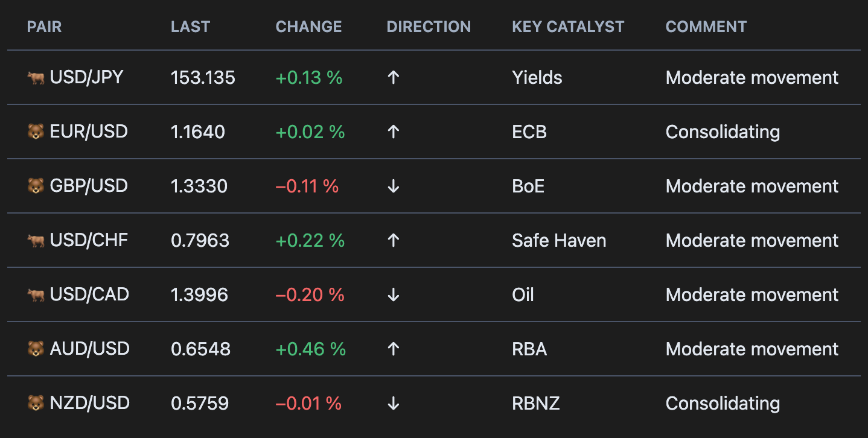Click the bear icon beside AUD/USD
868x438 pixels.
(36, 349)
